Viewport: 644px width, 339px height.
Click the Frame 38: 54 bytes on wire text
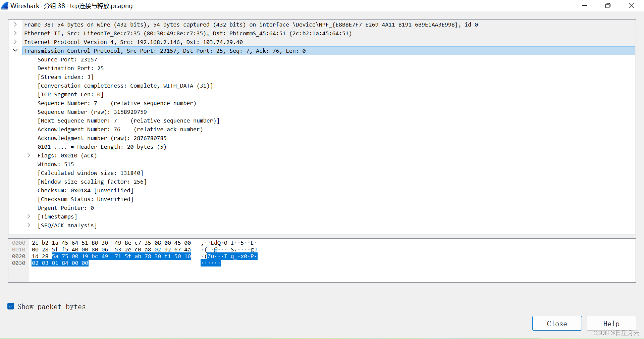coord(67,25)
